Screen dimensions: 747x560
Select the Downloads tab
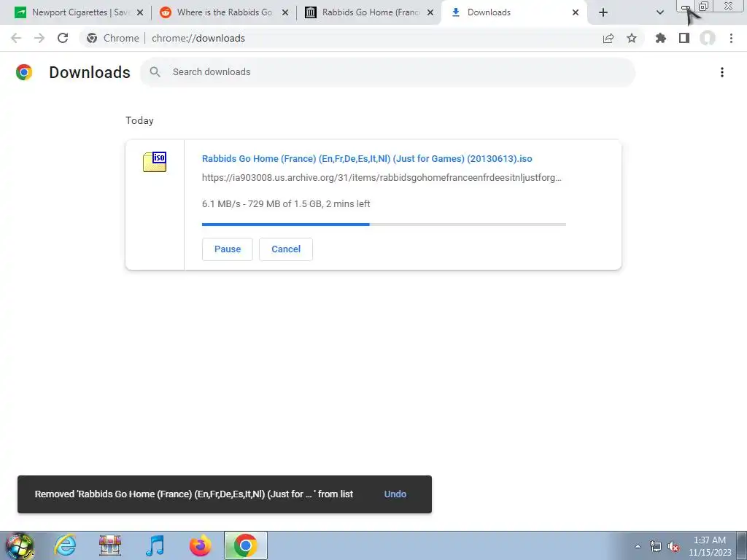(x=513, y=12)
